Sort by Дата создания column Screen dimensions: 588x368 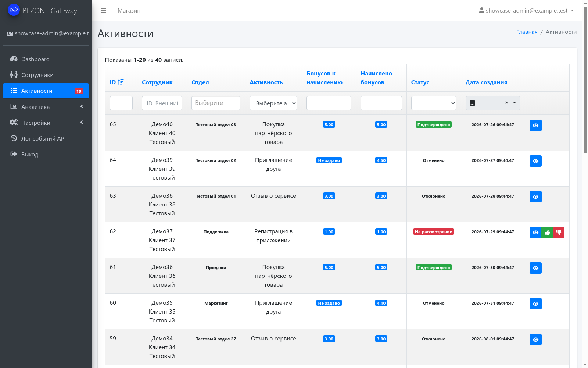tap(486, 82)
